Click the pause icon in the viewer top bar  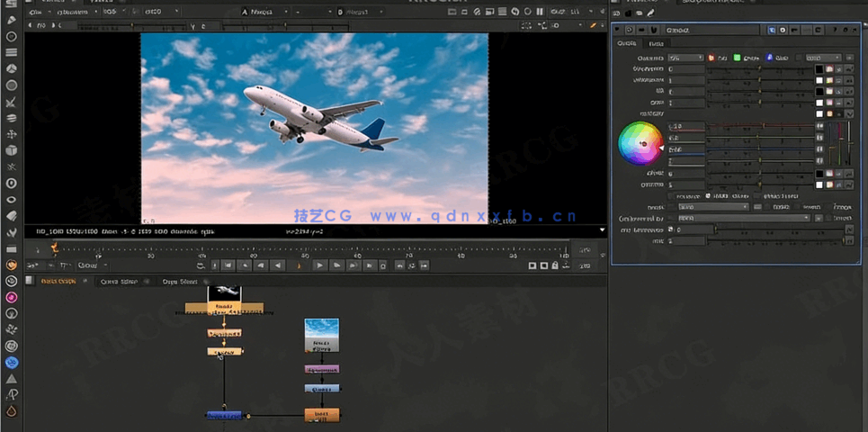pos(540,11)
